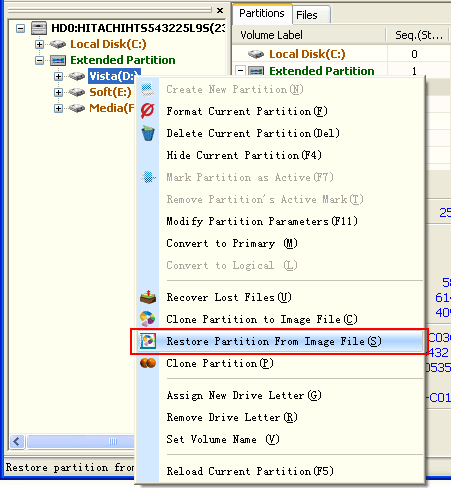Choose Delete Current Partition(Del)
This screenshot has height=488, width=451.
[280, 133]
